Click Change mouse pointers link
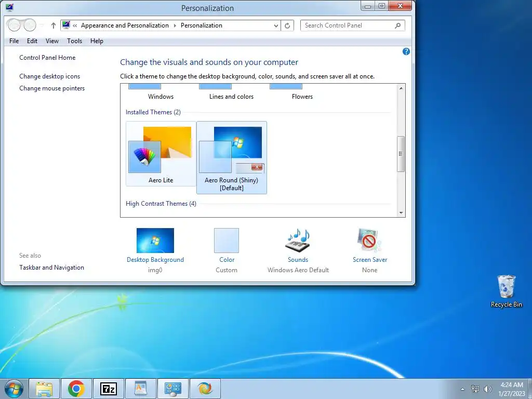Viewport: 532px width, 399px height. (x=52, y=88)
